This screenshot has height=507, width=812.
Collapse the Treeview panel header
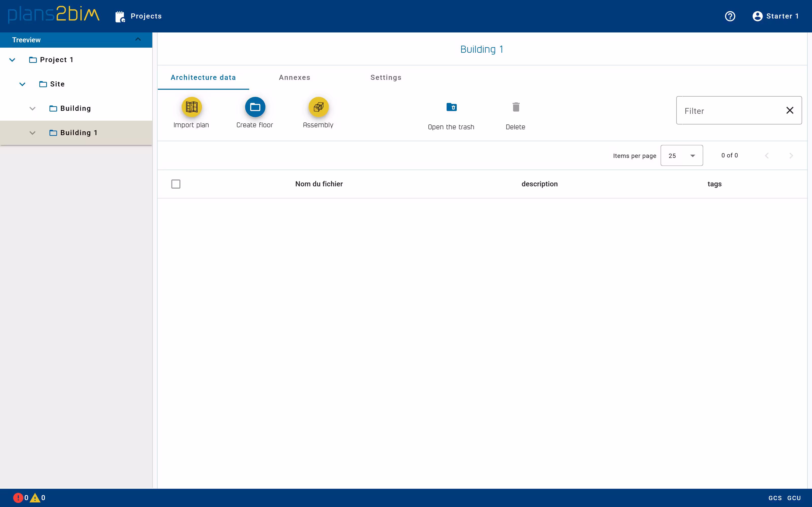138,40
